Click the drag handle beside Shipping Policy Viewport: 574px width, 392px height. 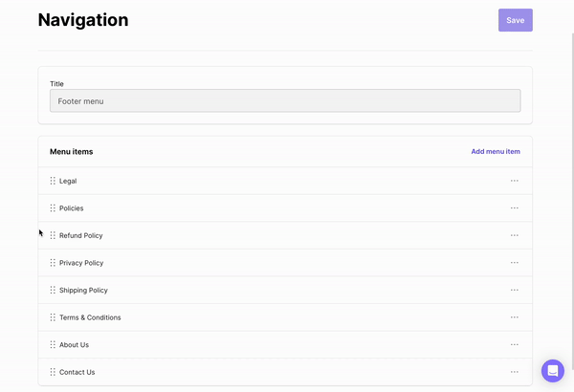click(53, 290)
